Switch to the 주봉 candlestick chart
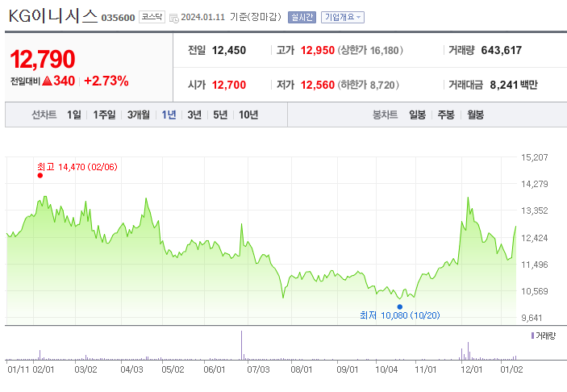The height and width of the screenshot is (392, 567). (x=446, y=115)
